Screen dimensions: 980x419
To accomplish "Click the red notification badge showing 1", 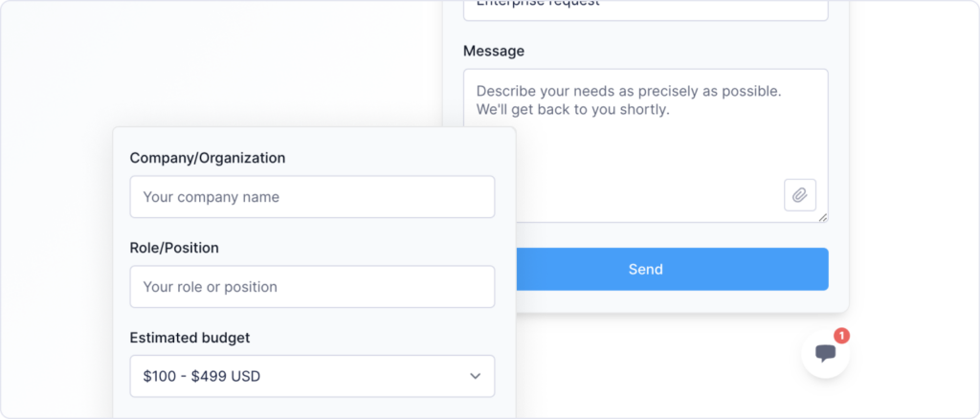I will click(x=841, y=336).
